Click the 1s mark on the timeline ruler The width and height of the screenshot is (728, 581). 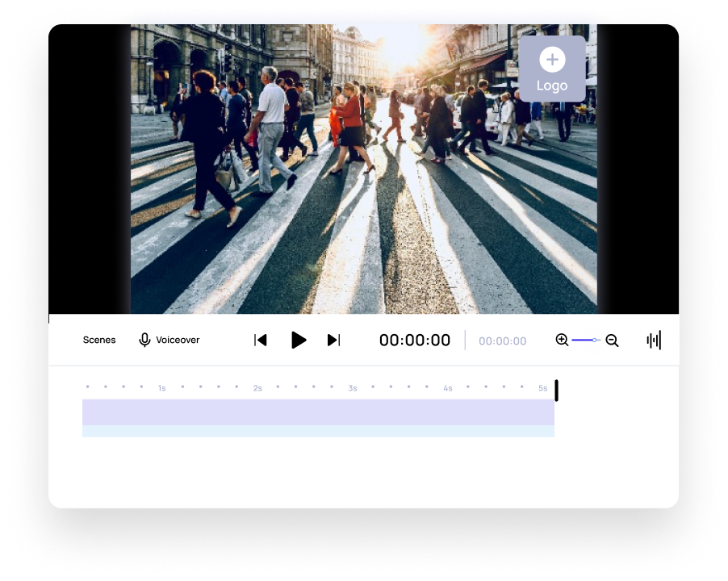point(161,387)
